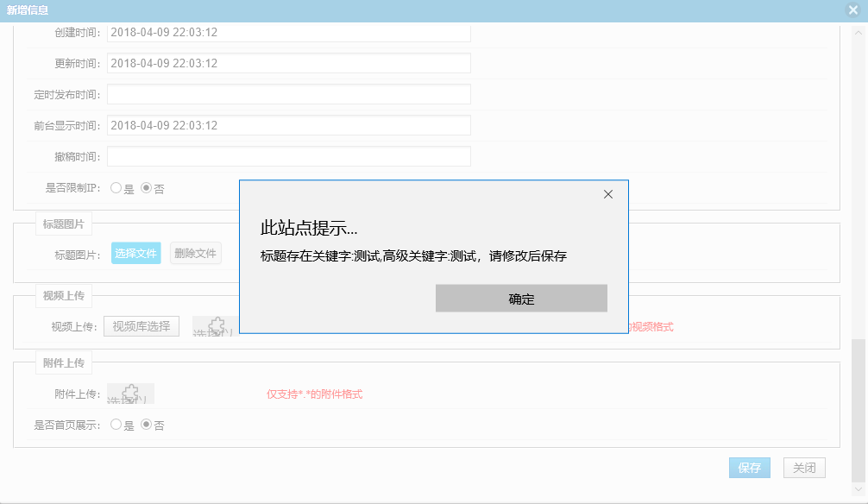This screenshot has width=868, height=504.
Task: Focus the 定时发布时间 empty field
Action: click(x=288, y=94)
